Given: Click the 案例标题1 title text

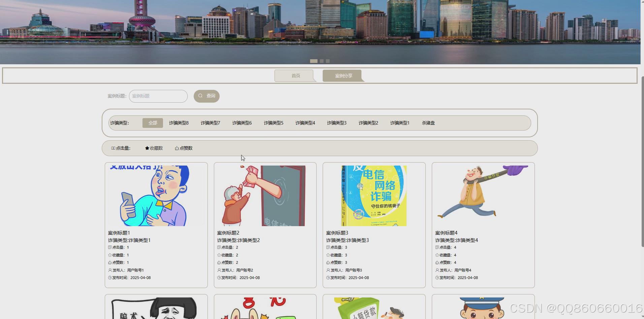Looking at the screenshot, I should coord(119,233).
